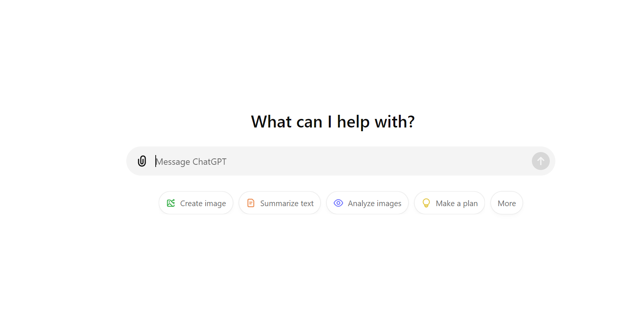Click the "Message ChatGPT" placeholder text
644x309 pixels.
191,162
